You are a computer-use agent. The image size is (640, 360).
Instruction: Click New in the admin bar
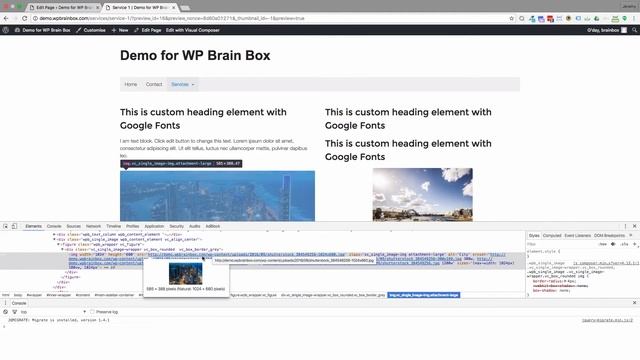click(120, 30)
